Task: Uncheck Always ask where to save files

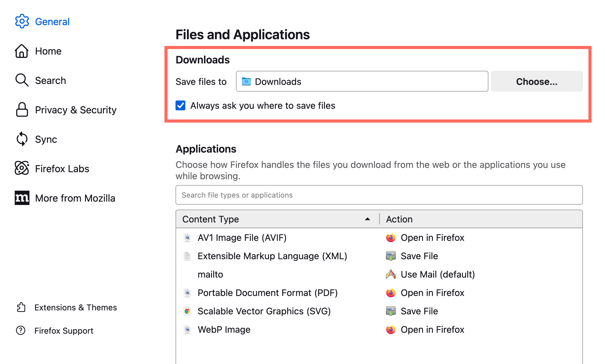Action: pyautogui.click(x=180, y=106)
